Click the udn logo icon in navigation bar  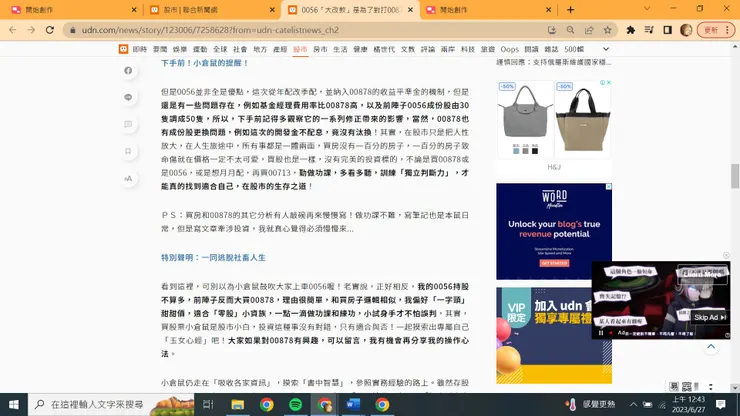click(123, 49)
